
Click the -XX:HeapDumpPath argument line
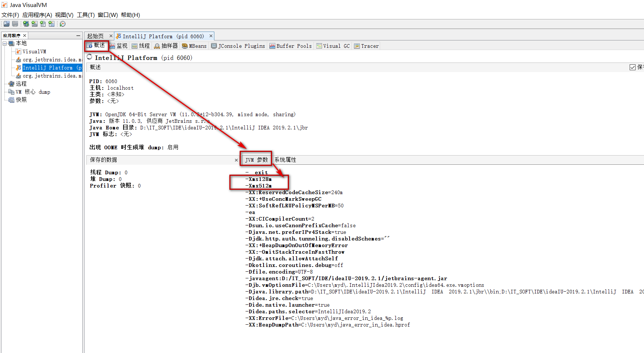pyautogui.click(x=328, y=325)
